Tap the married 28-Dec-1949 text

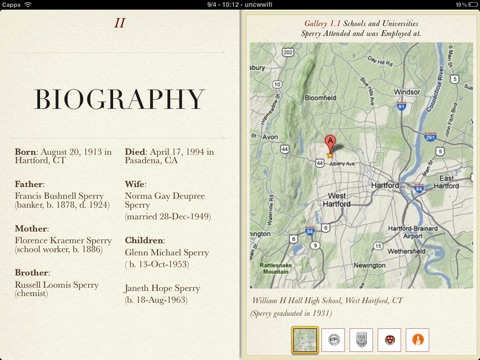[168, 217]
